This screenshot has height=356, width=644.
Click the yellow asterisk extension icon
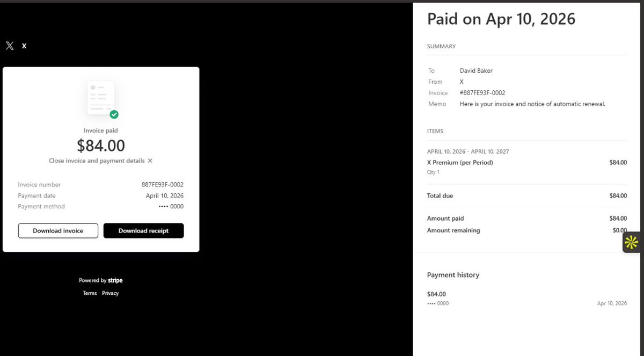632,243
